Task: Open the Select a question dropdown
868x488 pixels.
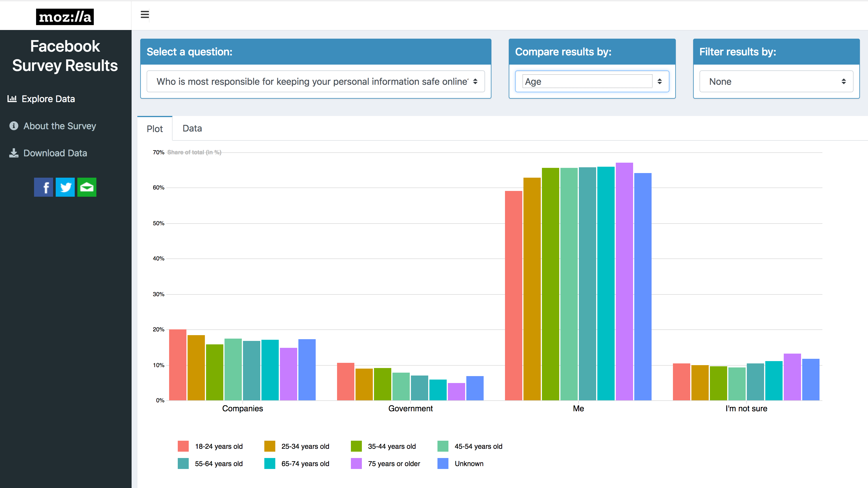Action: 316,82
